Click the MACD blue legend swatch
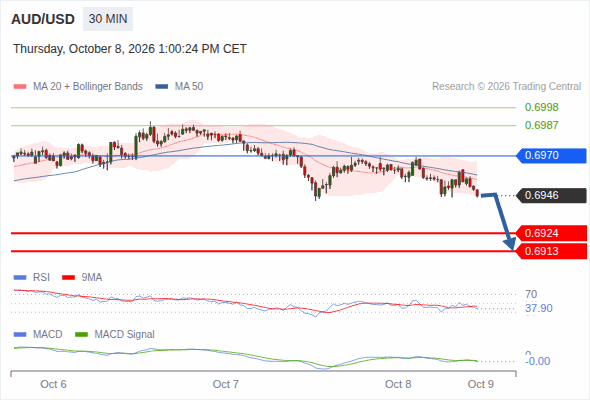This screenshot has height=400, width=590. pos(20,335)
